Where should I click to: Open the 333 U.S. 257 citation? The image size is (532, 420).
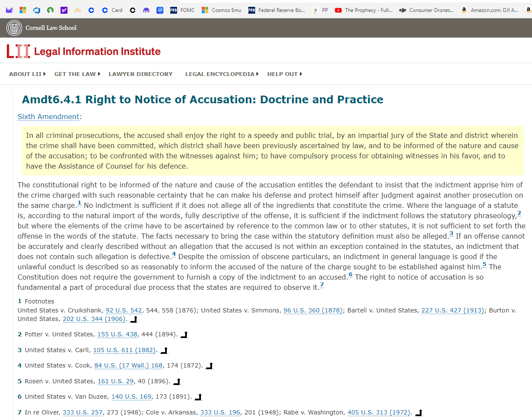tap(83, 412)
